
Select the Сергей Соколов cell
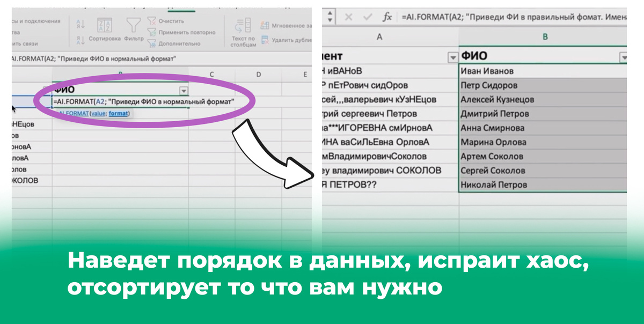543,171
